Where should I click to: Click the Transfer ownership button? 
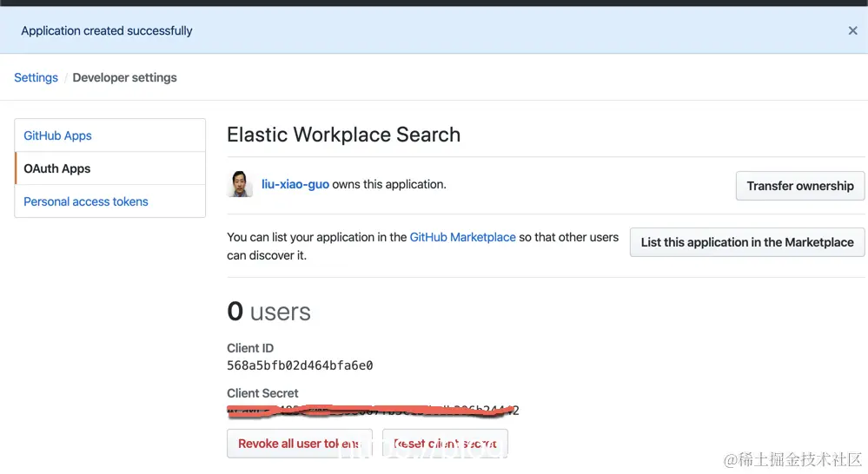(800, 186)
